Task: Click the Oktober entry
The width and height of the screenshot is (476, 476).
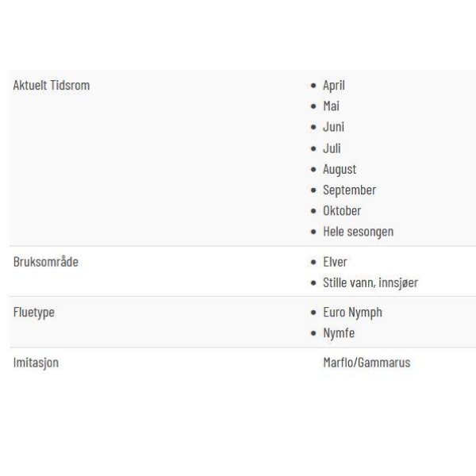Action: click(x=342, y=211)
